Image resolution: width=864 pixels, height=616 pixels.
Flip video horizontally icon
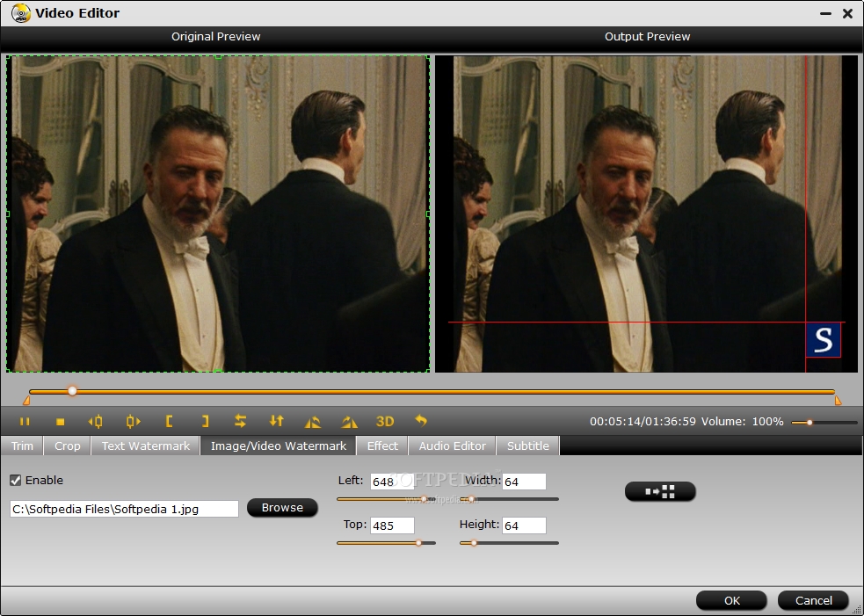click(240, 422)
